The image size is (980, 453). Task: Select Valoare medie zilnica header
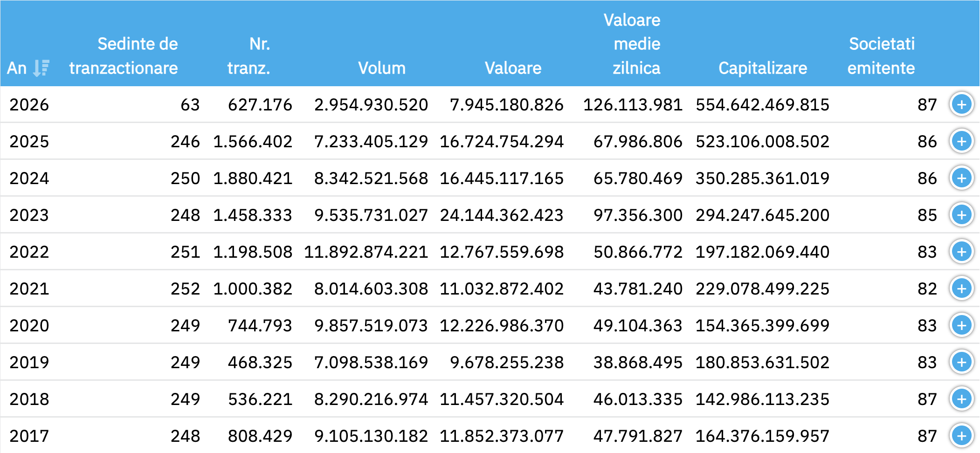coord(636,44)
